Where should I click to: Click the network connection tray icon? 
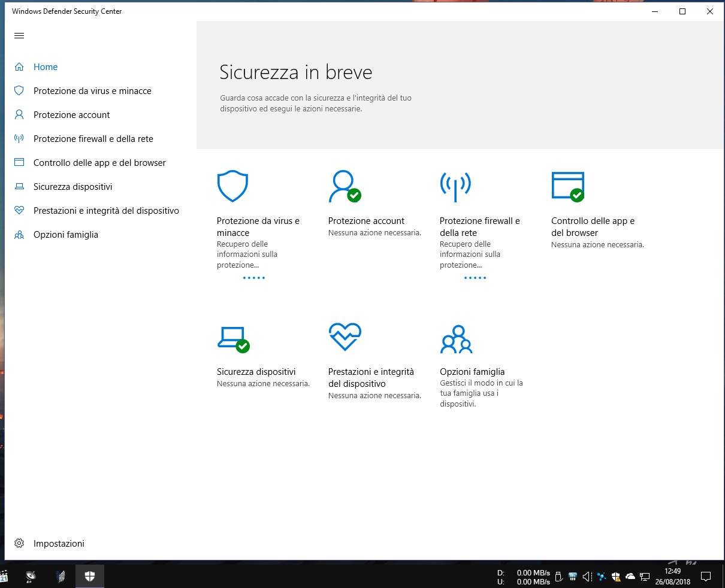645,577
